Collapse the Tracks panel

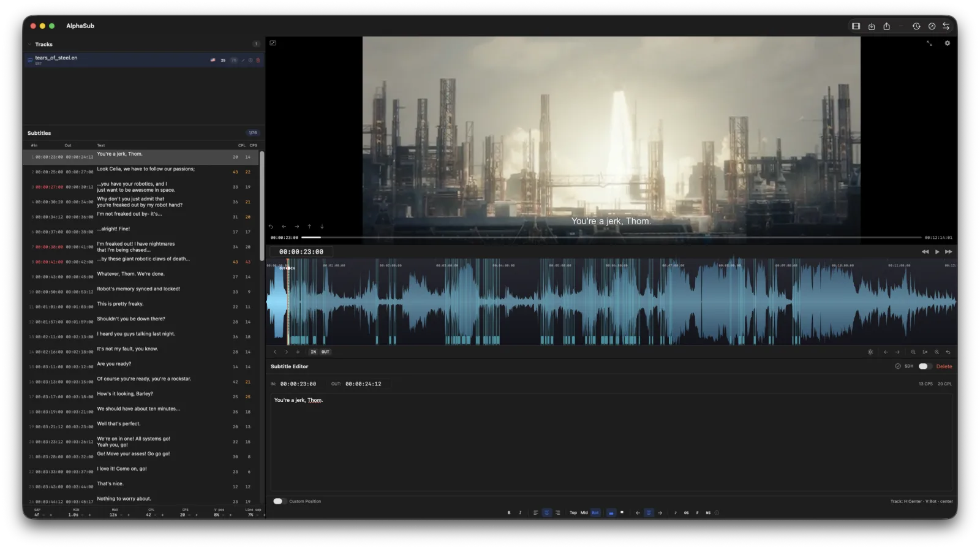pos(29,44)
